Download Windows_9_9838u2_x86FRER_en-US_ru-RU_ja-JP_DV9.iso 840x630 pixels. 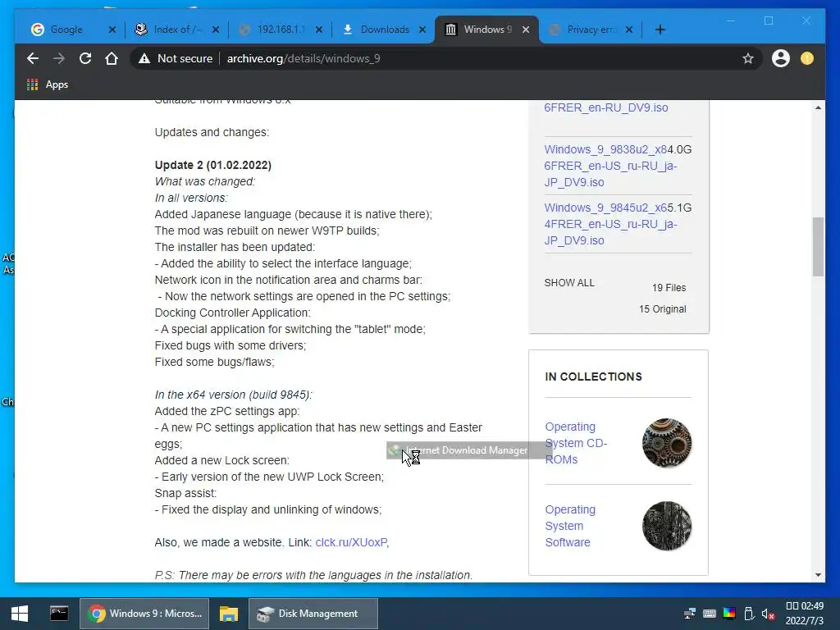coord(610,166)
